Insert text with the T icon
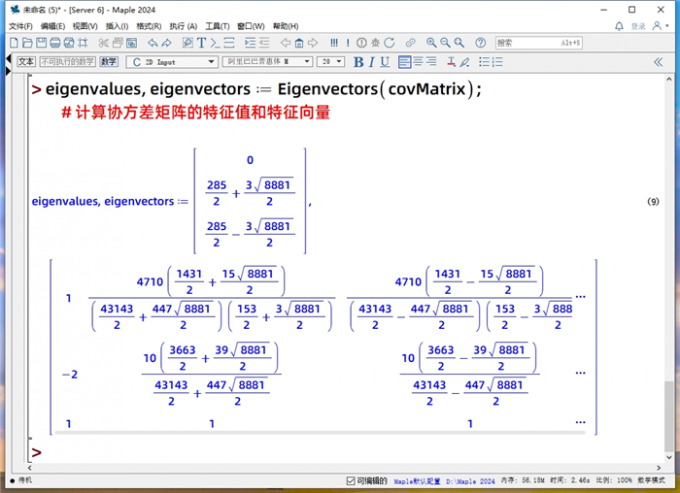The image size is (680, 493). pyautogui.click(x=201, y=42)
